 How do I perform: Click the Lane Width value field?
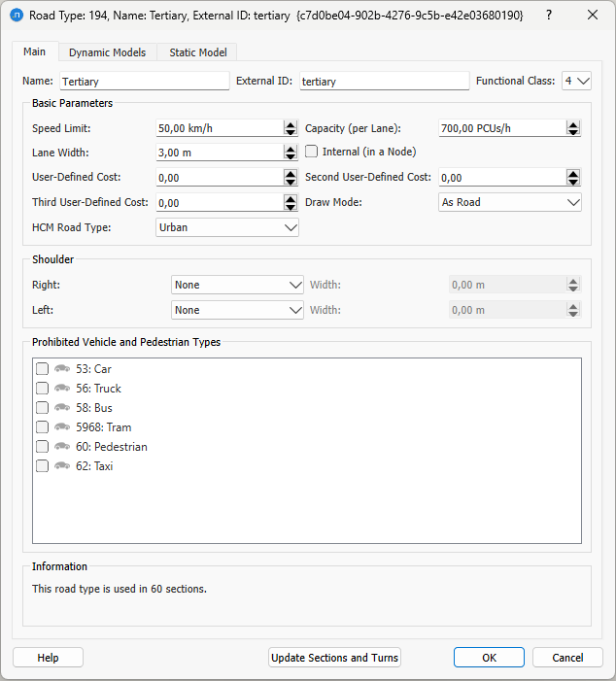[x=220, y=153]
